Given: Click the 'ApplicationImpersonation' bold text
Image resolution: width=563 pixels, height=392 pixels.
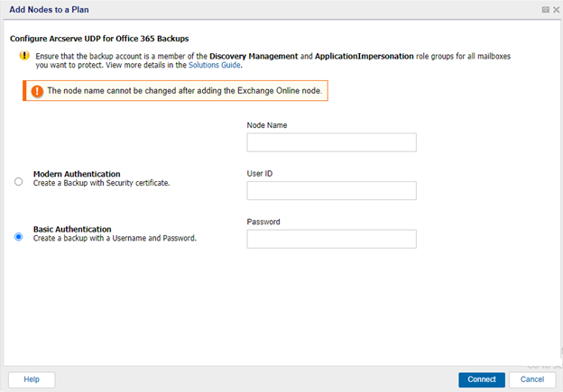Looking at the screenshot, I should 365,56.
